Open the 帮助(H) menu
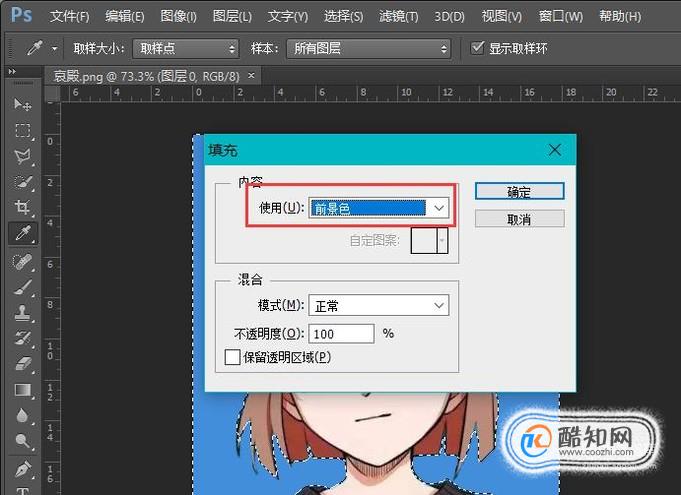Viewport: 681px width, 495px height. coord(620,16)
